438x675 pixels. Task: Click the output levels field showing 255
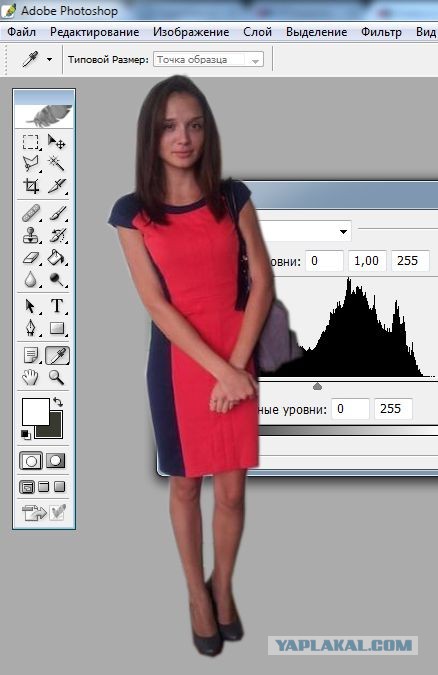coord(393,409)
